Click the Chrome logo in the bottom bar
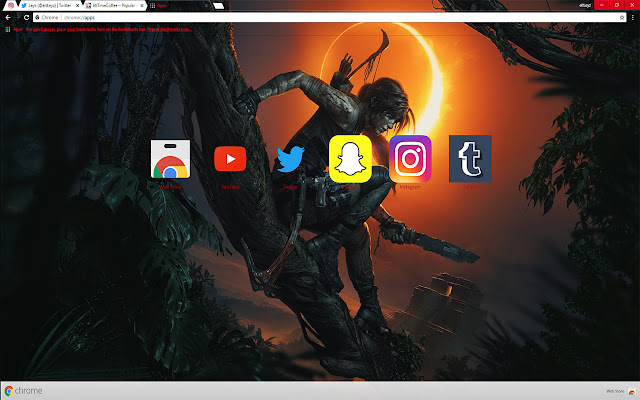 click(x=23, y=391)
